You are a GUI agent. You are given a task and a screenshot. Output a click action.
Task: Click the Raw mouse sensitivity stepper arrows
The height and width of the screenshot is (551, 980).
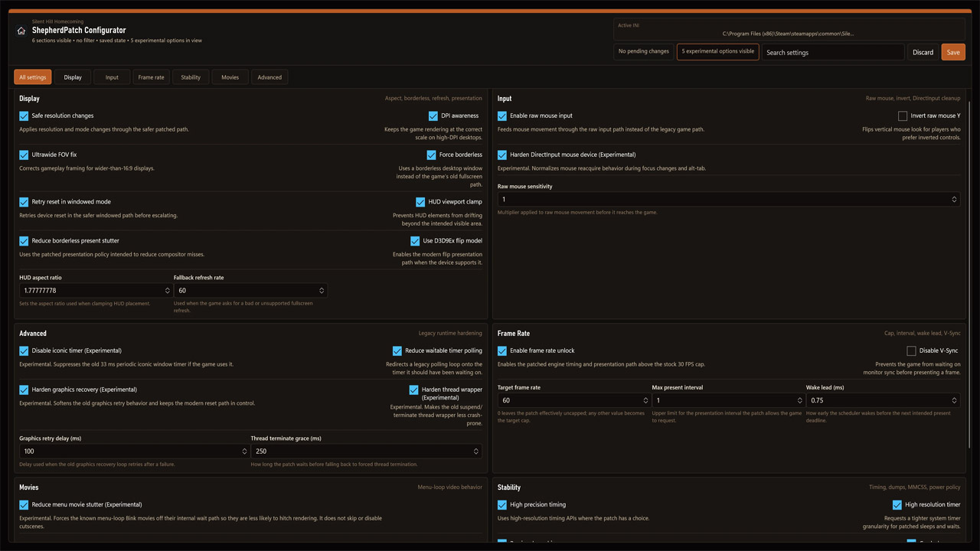(x=954, y=200)
